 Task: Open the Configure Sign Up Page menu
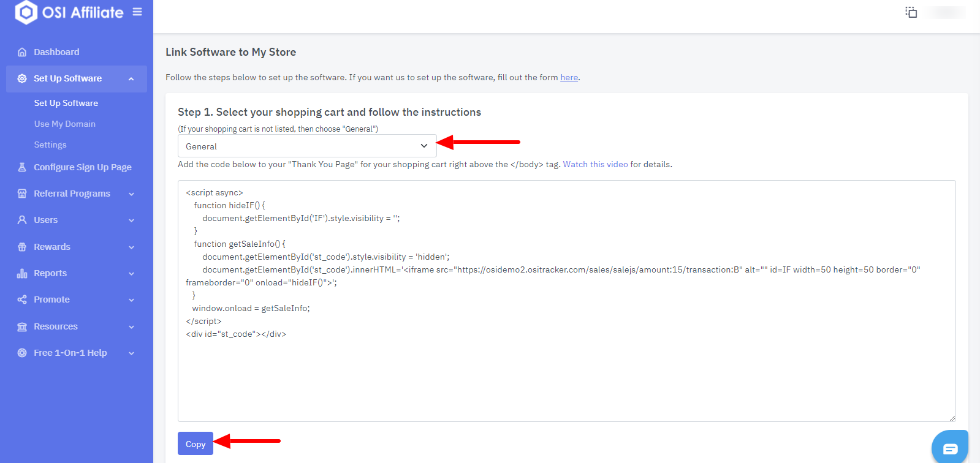83,167
